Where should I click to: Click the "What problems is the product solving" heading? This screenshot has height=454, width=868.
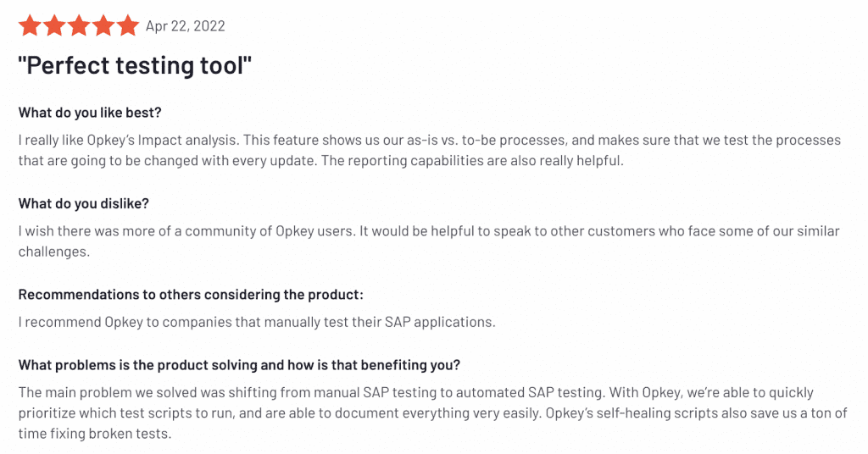coord(239,365)
